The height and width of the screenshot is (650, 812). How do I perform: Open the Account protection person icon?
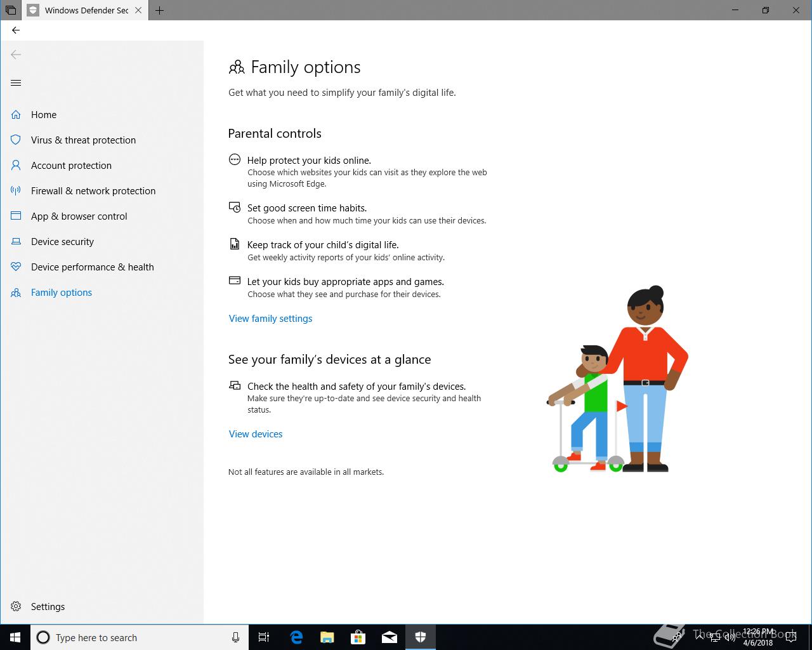[16, 165]
